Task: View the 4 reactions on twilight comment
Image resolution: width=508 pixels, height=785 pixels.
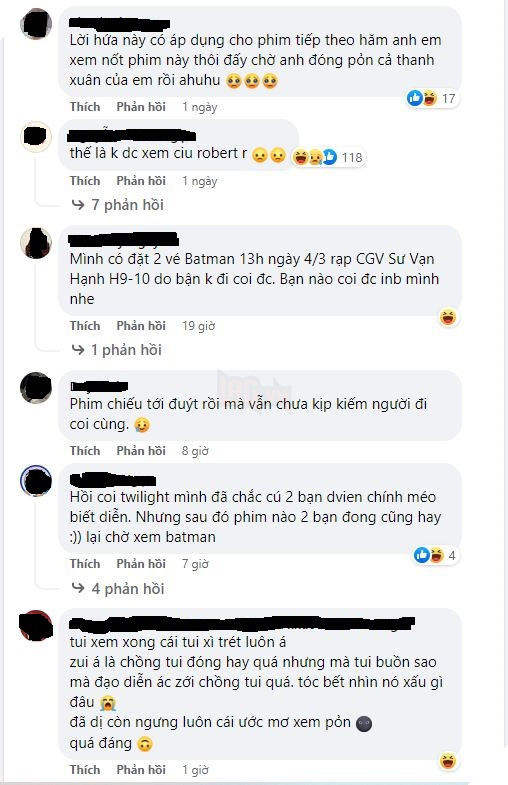Action: pyautogui.click(x=435, y=555)
